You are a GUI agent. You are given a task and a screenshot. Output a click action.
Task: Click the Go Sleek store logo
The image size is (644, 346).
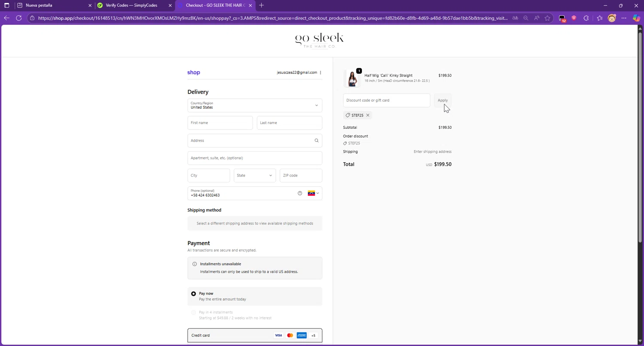click(319, 40)
